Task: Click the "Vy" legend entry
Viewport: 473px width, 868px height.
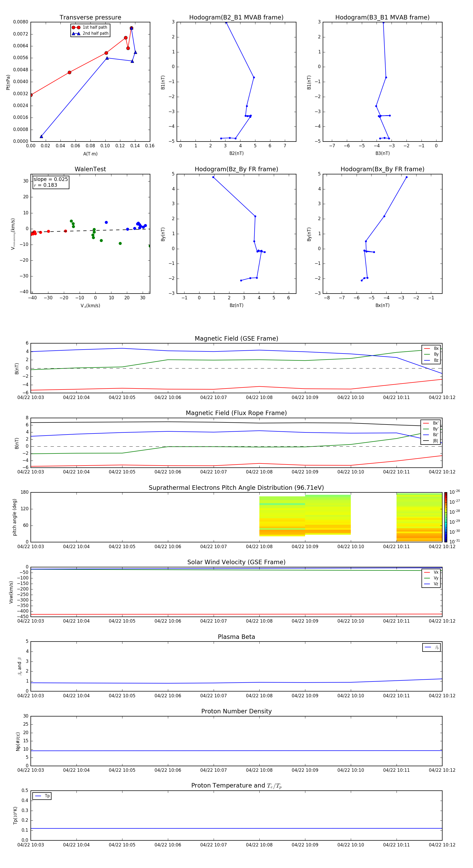Action: pos(431,578)
